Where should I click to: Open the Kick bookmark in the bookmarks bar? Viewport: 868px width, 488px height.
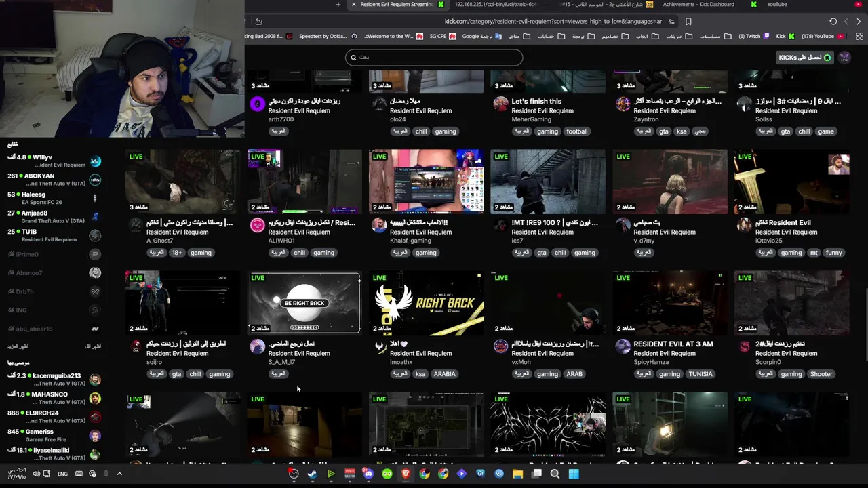click(785, 37)
